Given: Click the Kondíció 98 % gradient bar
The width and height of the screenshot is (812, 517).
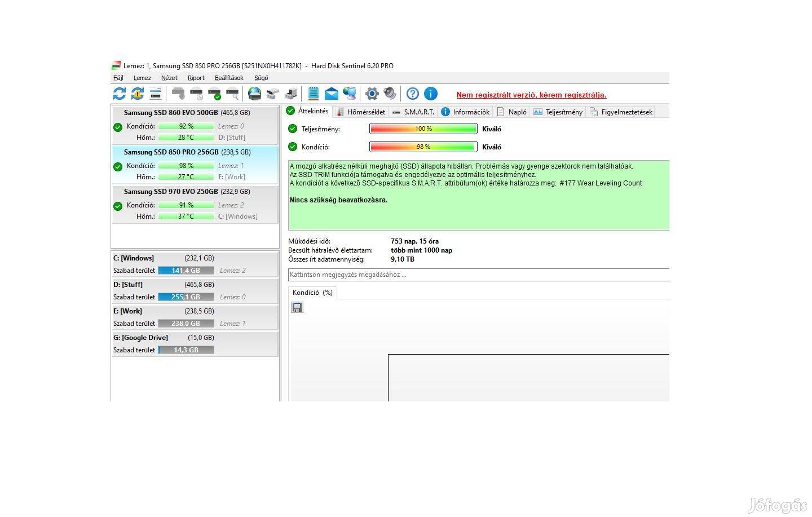Looking at the screenshot, I should [x=423, y=147].
